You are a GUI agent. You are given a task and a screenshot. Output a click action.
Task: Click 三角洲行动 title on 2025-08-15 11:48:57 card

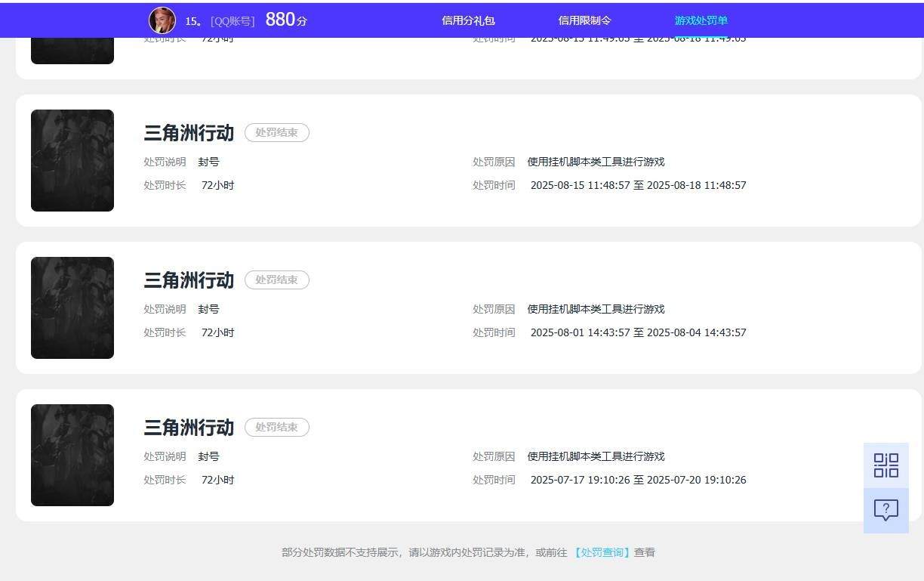pos(189,133)
